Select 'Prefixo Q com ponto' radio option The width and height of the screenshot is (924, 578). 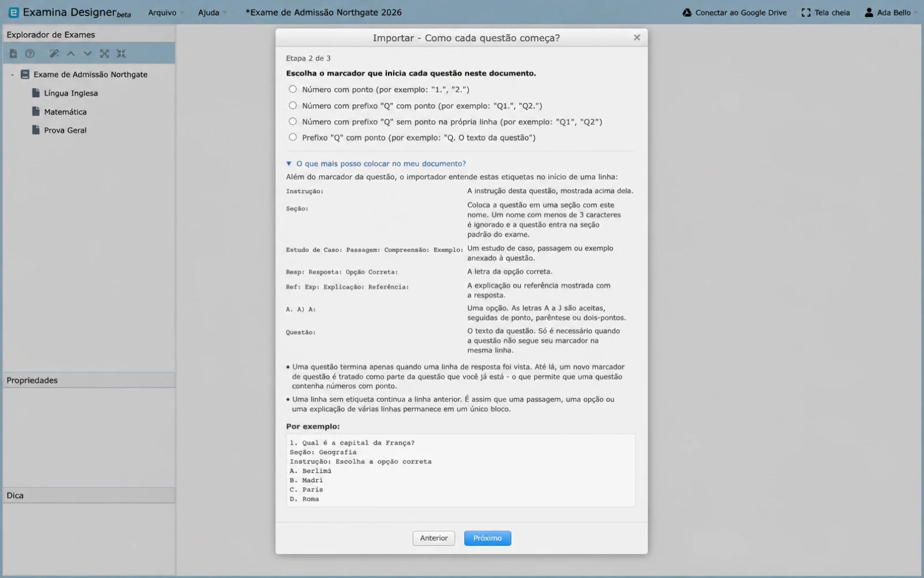293,137
